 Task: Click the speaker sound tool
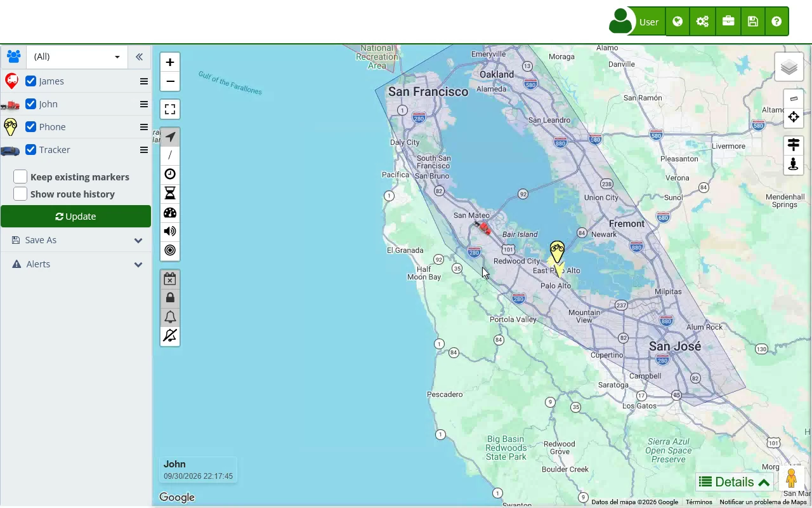click(x=170, y=232)
